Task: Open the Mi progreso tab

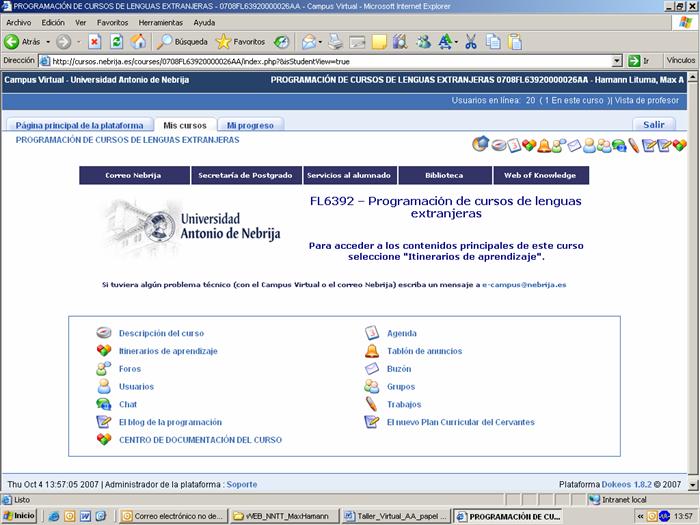Action: (x=250, y=125)
